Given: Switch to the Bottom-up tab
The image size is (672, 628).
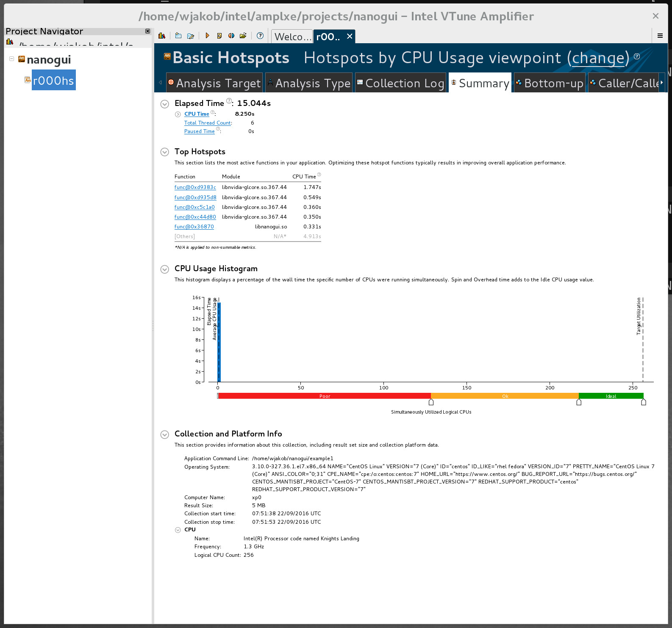Looking at the screenshot, I should click(x=550, y=83).
